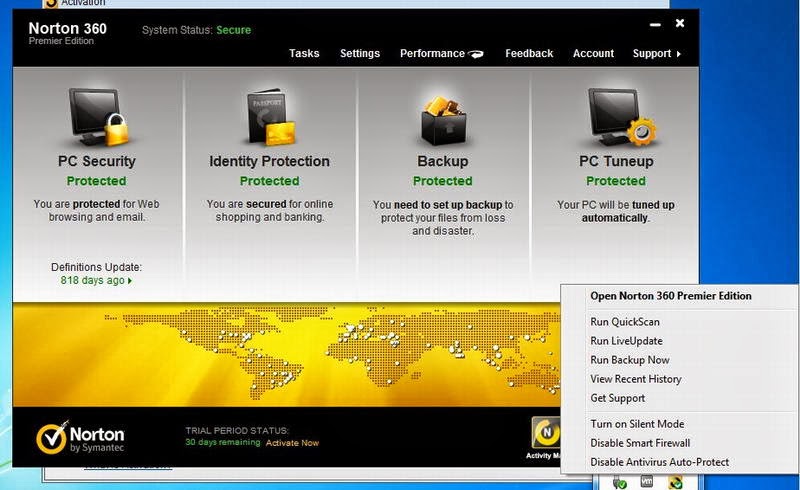
Task: Click the Backup black box icon
Action: coord(443,120)
